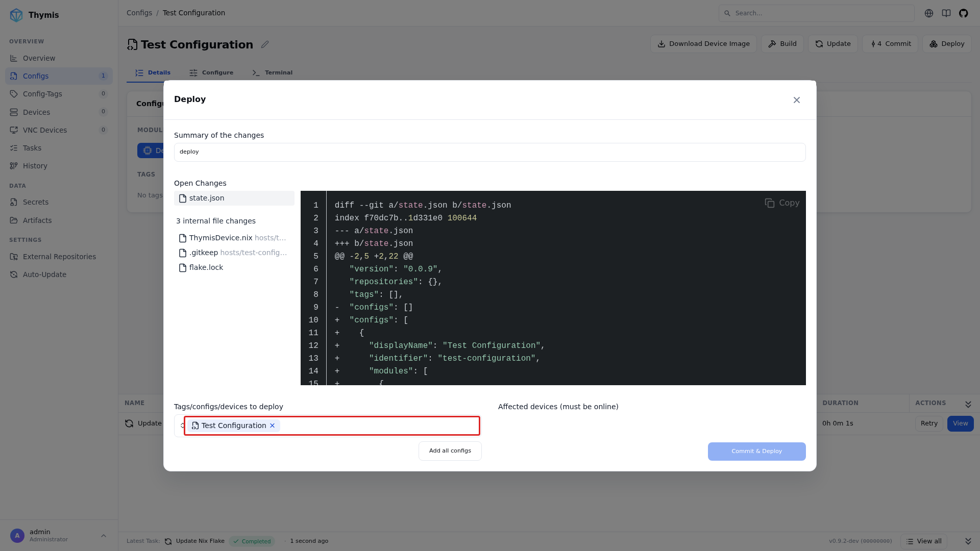Click Retry in the task row
This screenshot has width=980, height=551.
[929, 423]
